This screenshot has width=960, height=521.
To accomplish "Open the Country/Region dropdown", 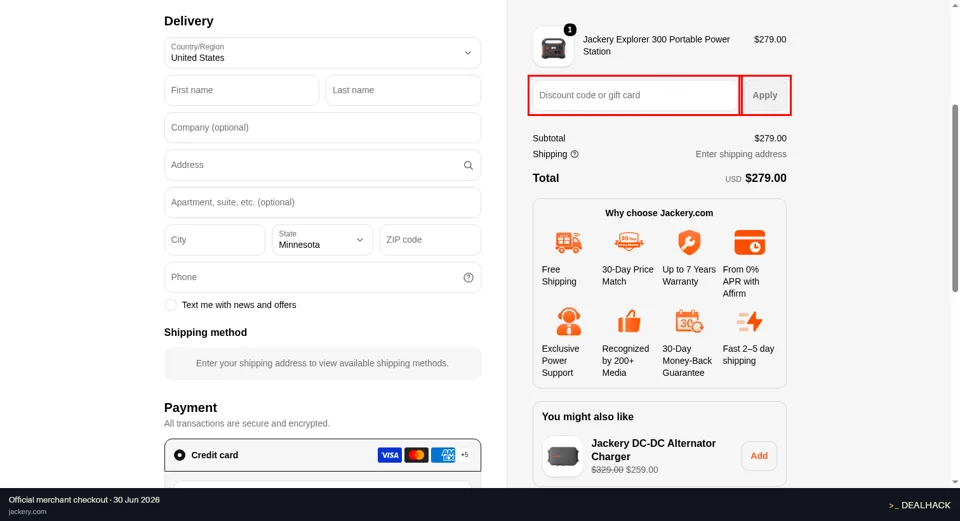I will point(323,53).
